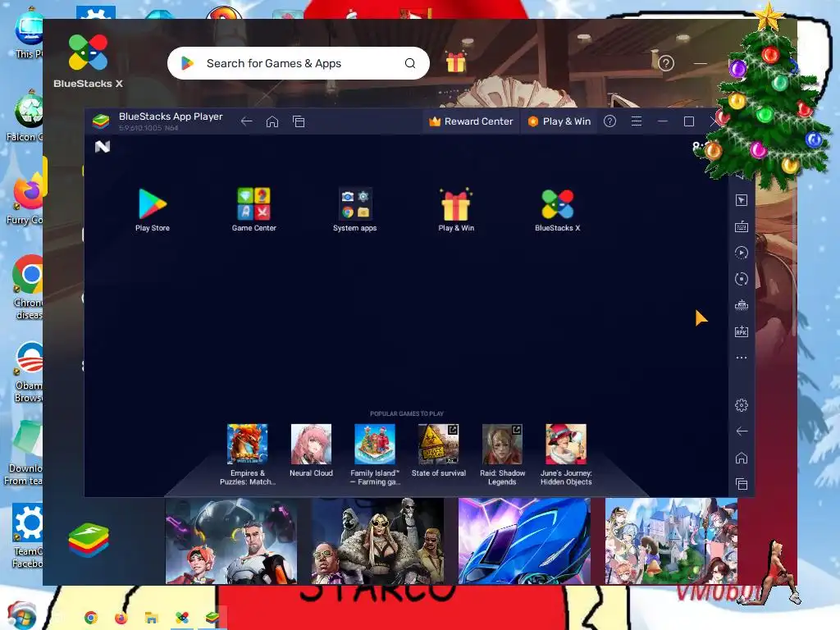
Task: Open the blue car game banner
Action: click(x=524, y=541)
